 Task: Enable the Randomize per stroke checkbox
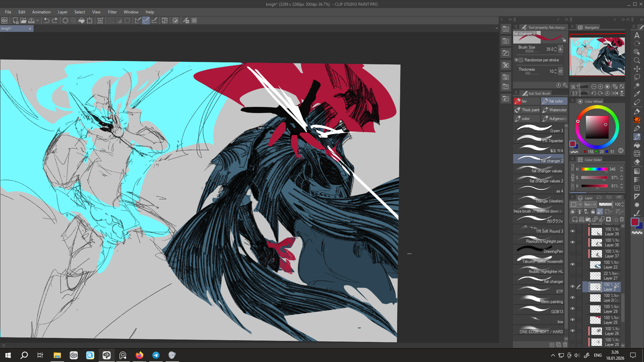pyautogui.click(x=521, y=60)
